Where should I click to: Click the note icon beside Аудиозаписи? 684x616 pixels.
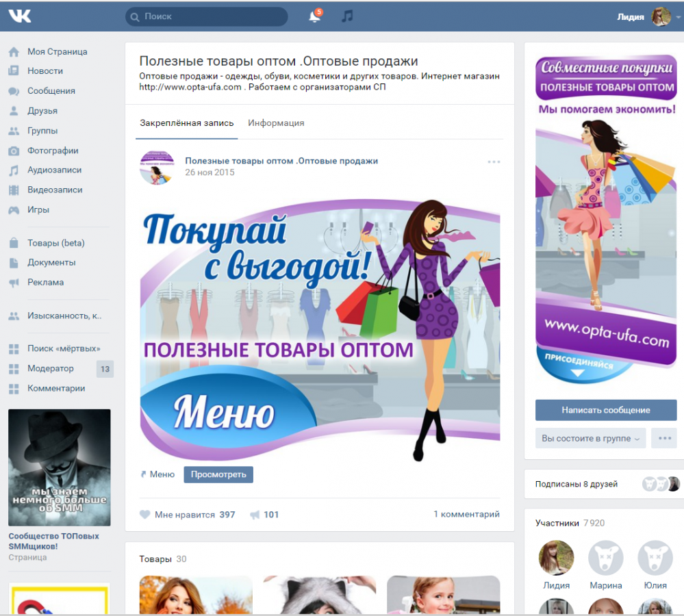click(x=14, y=170)
